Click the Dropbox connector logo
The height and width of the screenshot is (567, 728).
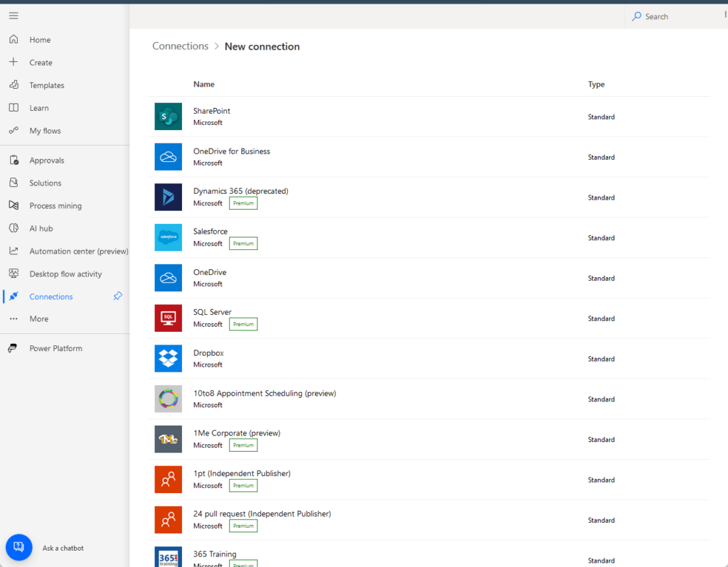[x=168, y=359]
